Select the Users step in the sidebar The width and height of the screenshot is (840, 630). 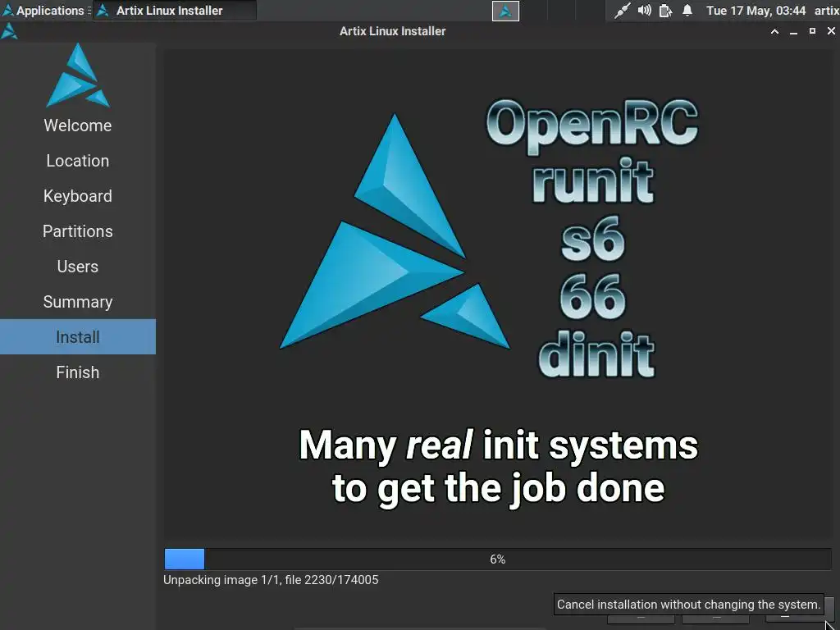(x=78, y=267)
